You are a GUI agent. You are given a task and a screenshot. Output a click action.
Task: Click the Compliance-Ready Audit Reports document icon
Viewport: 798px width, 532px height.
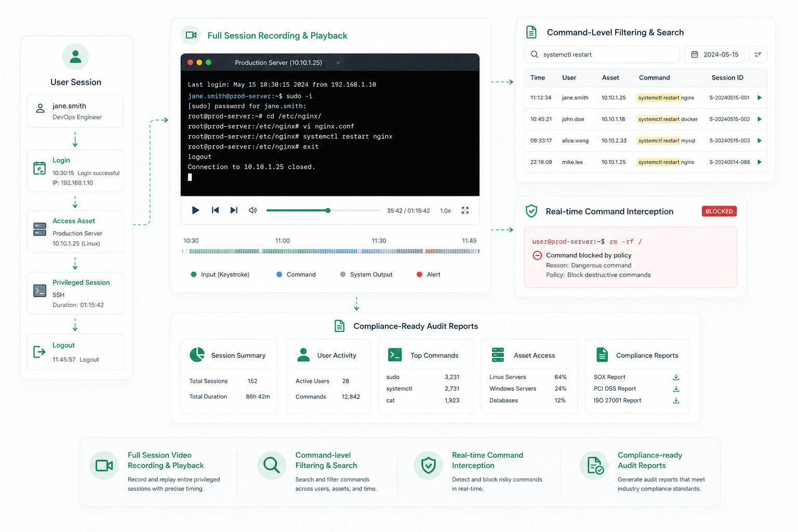pyautogui.click(x=339, y=326)
